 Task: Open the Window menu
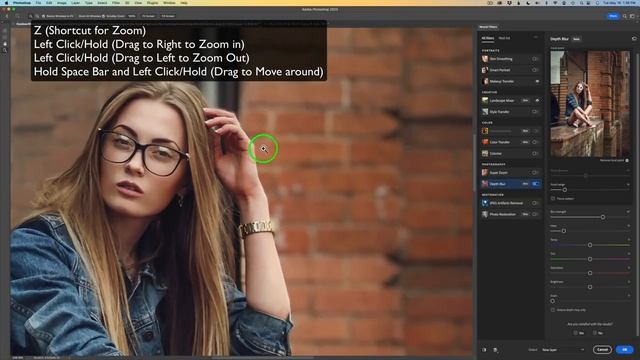pos(169,3)
